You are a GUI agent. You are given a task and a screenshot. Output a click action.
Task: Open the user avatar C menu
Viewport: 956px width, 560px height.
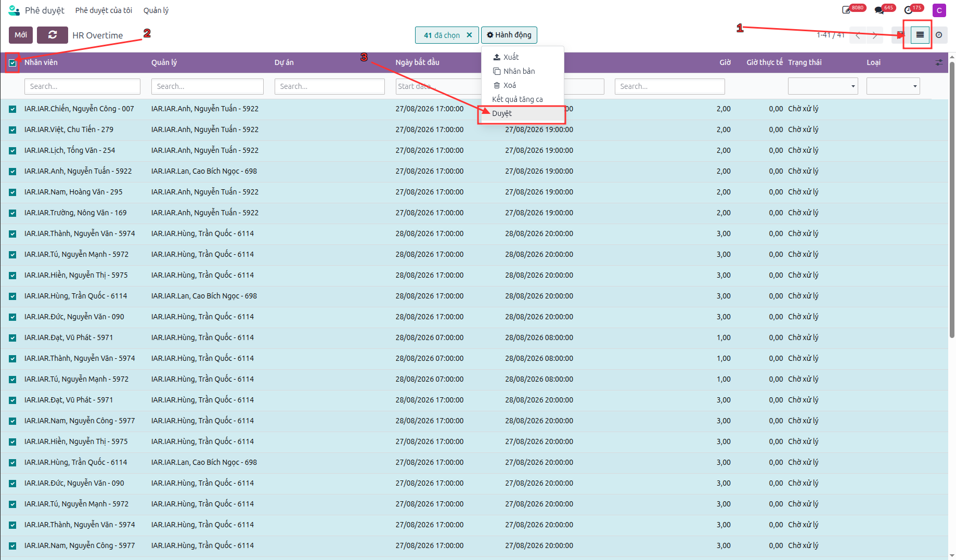point(939,10)
